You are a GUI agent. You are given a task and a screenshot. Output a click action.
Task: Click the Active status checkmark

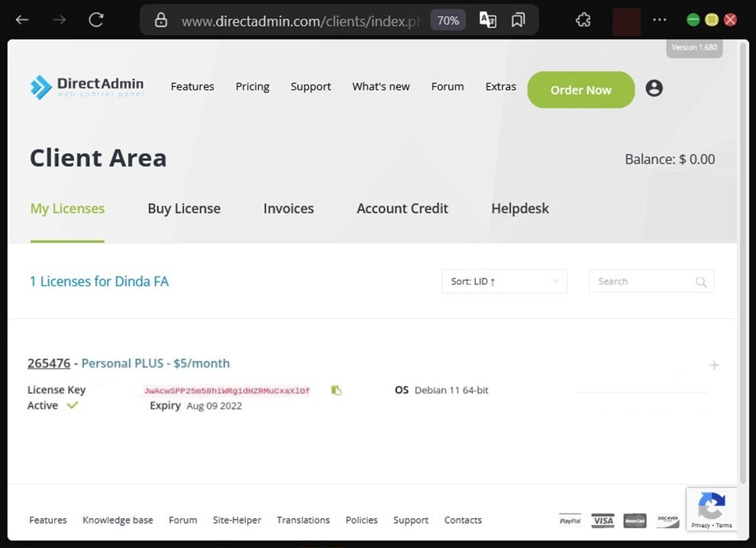pyautogui.click(x=73, y=405)
